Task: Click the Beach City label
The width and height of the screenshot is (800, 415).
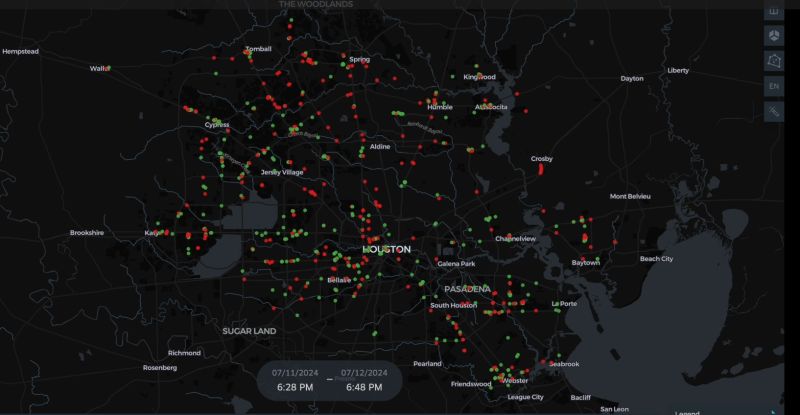Action: (x=656, y=259)
